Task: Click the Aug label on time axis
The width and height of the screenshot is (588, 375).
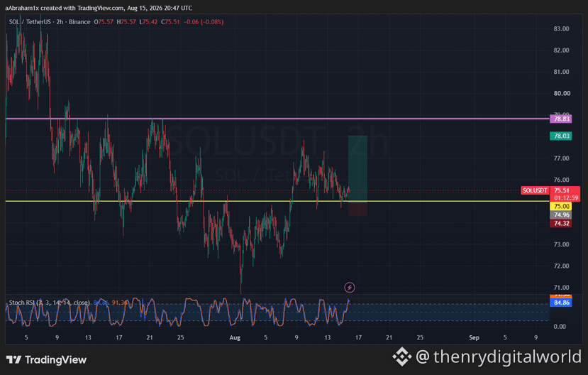Action: tap(235, 337)
